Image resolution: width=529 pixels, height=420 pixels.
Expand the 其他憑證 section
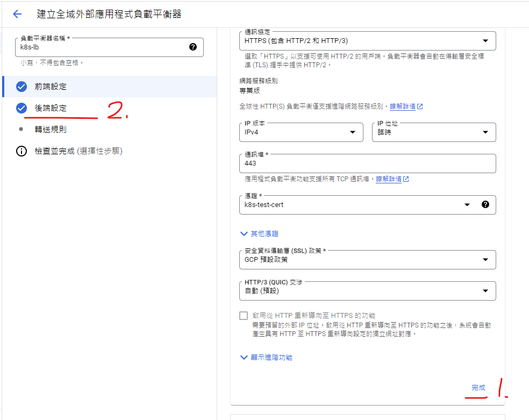tap(259, 234)
